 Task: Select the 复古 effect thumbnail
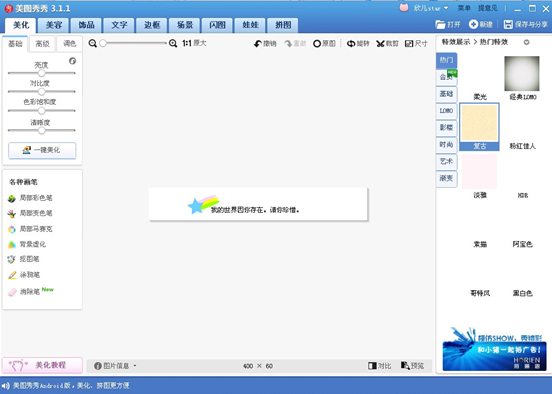(x=479, y=127)
